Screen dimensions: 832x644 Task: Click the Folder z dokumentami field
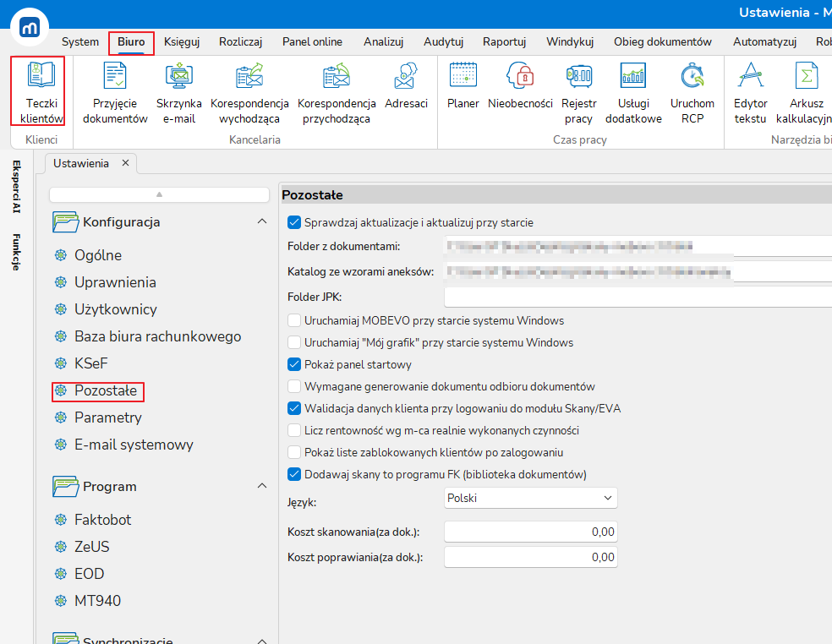point(638,246)
